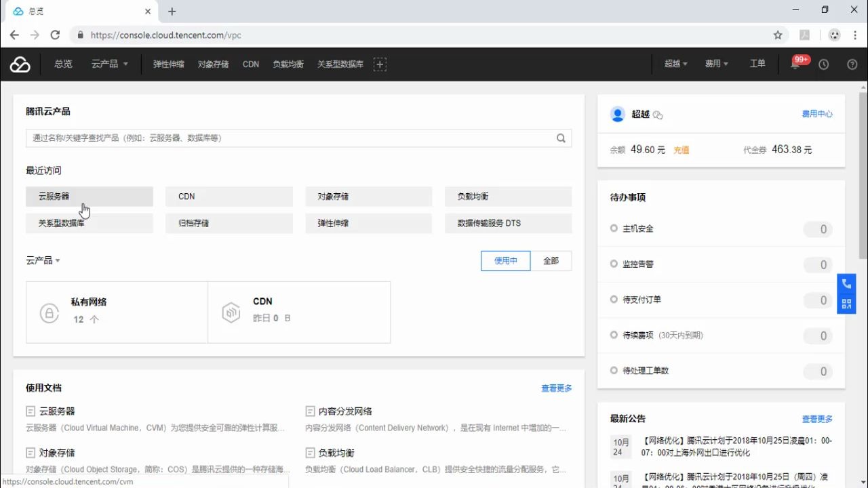Open CDN in the top navigation
The height and width of the screenshot is (488, 868).
pyautogui.click(x=251, y=64)
